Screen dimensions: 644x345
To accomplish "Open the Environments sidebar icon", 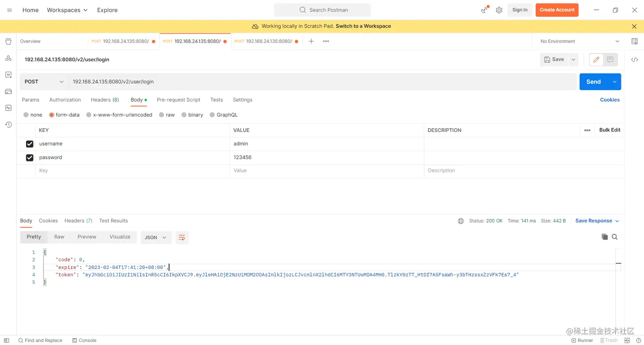I will click(8, 74).
